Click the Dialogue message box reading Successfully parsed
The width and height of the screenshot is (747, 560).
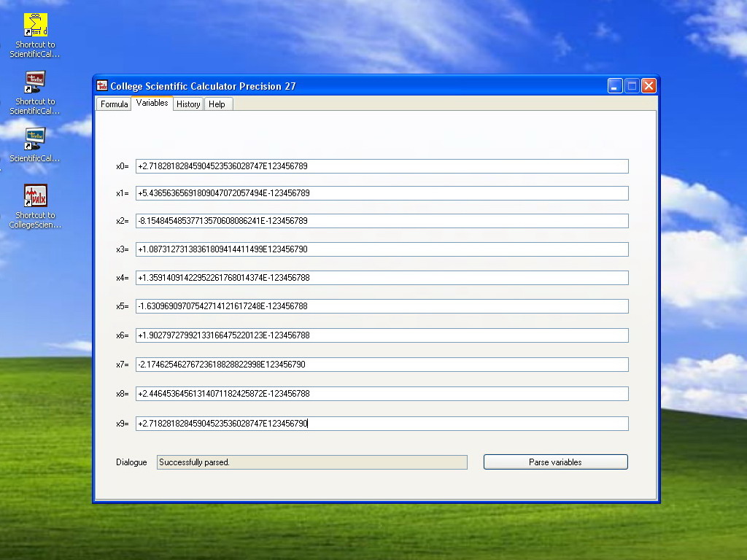point(312,462)
